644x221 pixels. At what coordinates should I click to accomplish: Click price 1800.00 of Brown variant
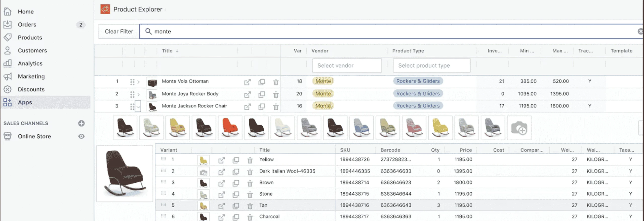point(463,182)
